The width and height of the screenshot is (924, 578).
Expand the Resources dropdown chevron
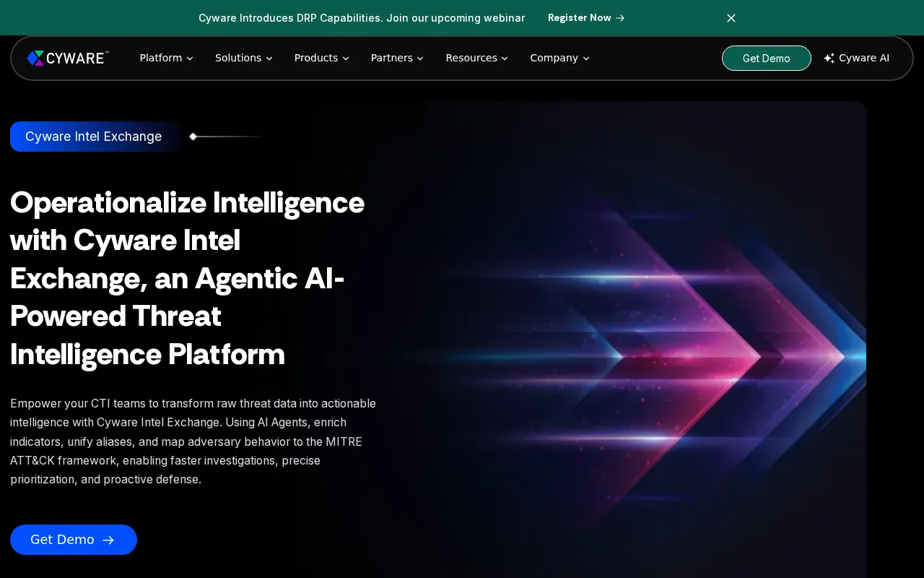click(505, 59)
